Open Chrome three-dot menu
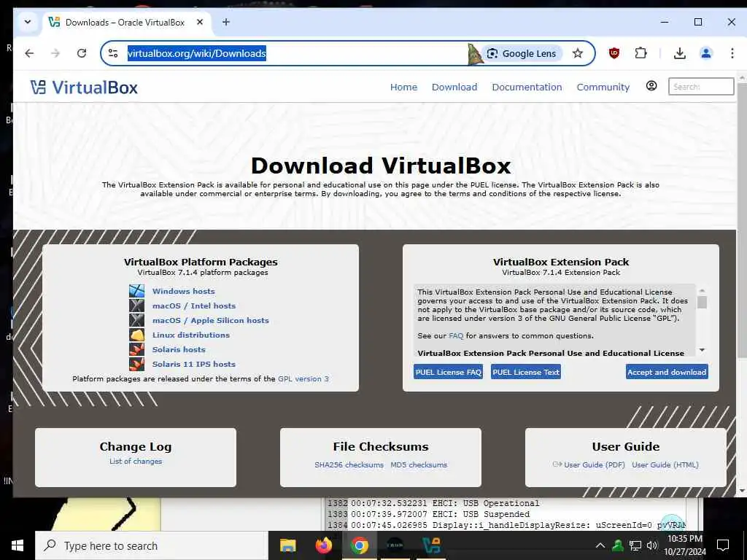The width and height of the screenshot is (747, 560). click(732, 53)
